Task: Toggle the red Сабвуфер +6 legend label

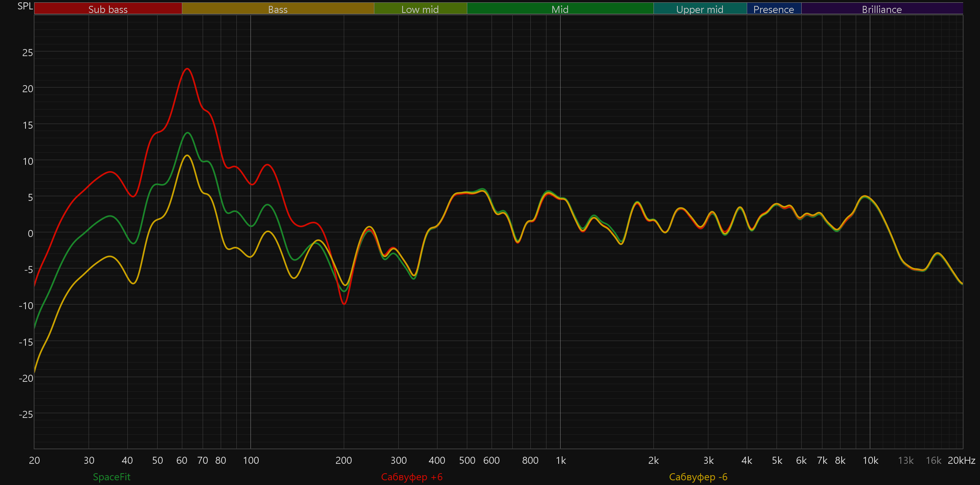Action: (412, 477)
